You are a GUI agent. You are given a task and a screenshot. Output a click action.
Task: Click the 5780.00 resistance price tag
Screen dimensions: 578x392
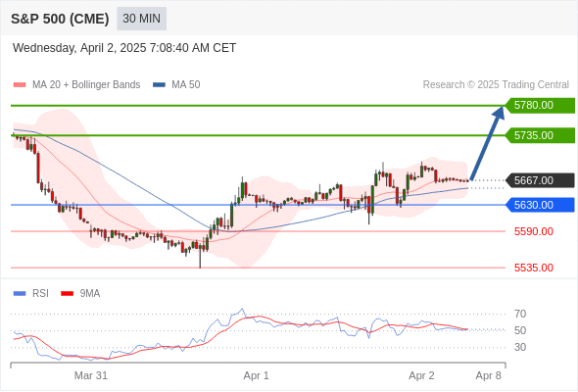click(x=540, y=106)
